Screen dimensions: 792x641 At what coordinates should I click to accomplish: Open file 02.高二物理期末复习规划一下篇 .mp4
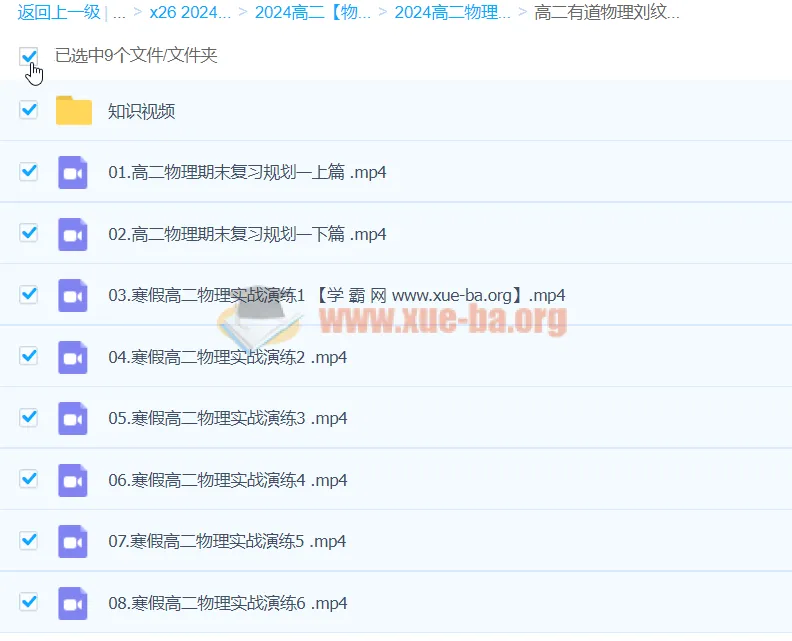tap(247, 234)
